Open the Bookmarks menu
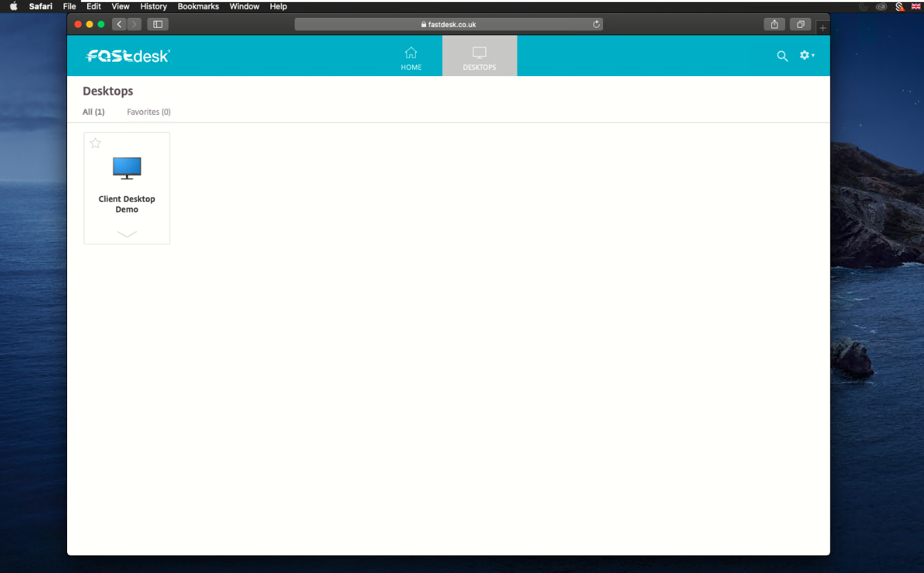924x573 pixels. [x=198, y=6]
